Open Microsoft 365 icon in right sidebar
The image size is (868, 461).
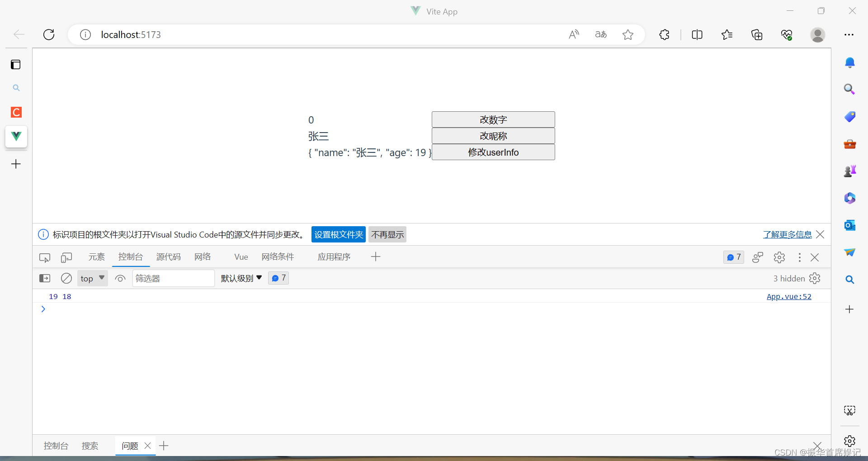[x=849, y=198]
